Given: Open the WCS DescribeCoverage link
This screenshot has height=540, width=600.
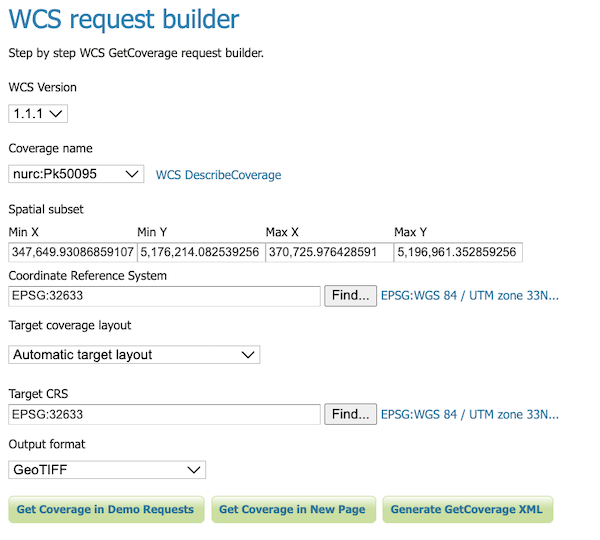Looking at the screenshot, I should 218,175.
